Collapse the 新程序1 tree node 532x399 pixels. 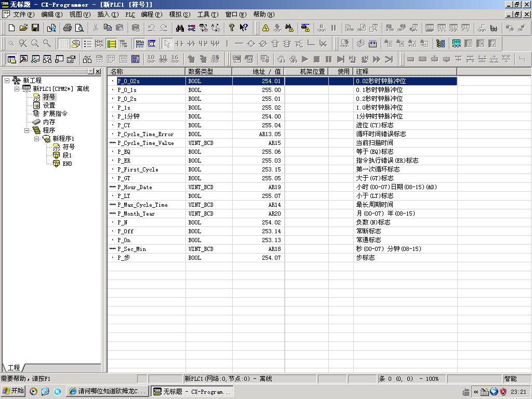[x=37, y=139]
